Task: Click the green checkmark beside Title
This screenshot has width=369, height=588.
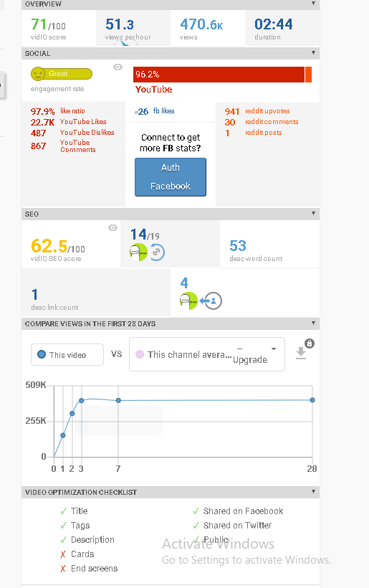Action: click(63, 511)
